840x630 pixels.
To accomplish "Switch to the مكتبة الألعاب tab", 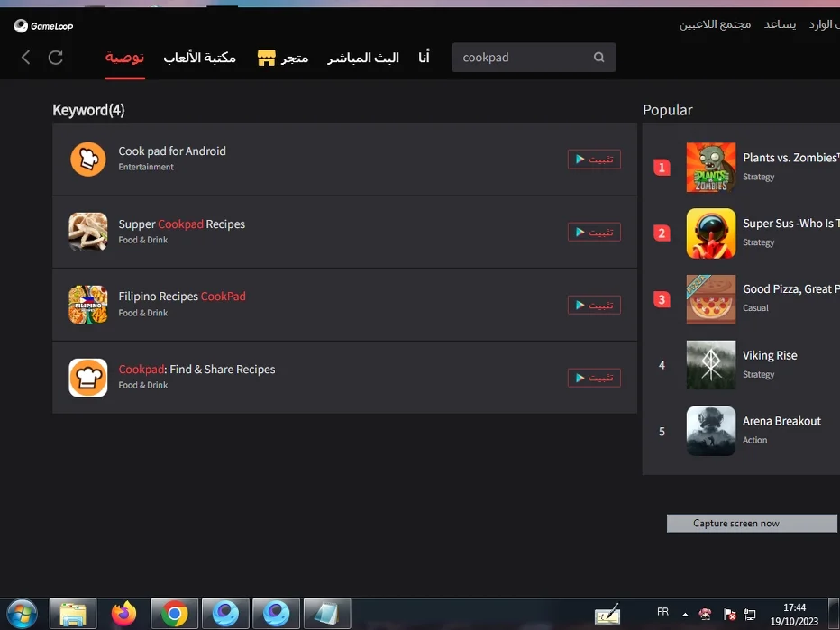I will tap(199, 58).
